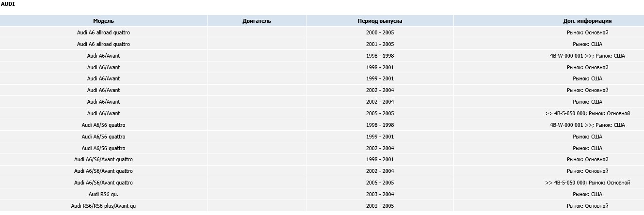Click 1998 - 1998 period of the Audi A6/Avant row
This screenshot has width=644, height=215.
click(x=380, y=56)
